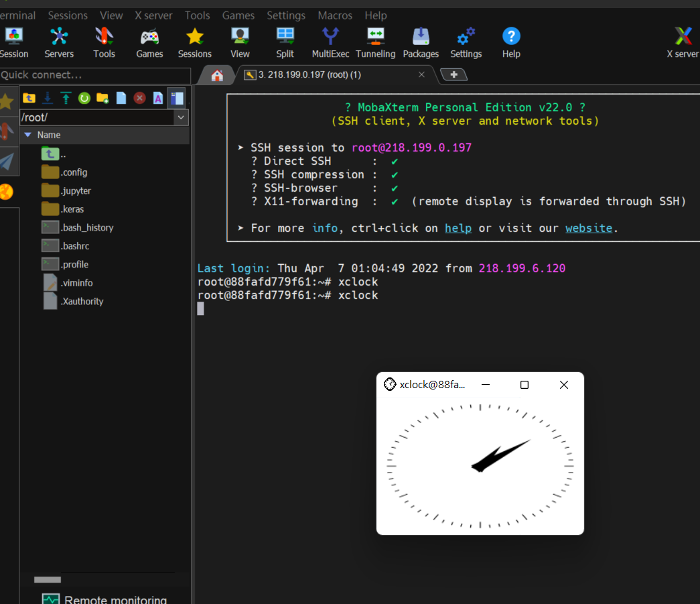Open the Settings menu
This screenshot has height=604, width=700.
click(286, 15)
